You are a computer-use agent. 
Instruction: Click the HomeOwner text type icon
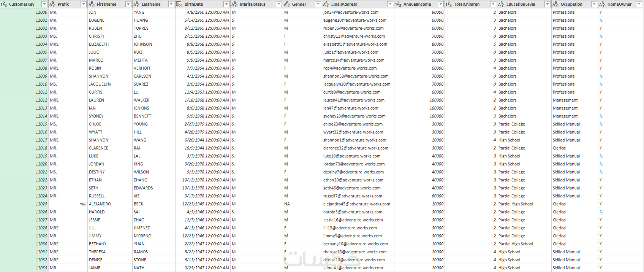click(x=602, y=4)
